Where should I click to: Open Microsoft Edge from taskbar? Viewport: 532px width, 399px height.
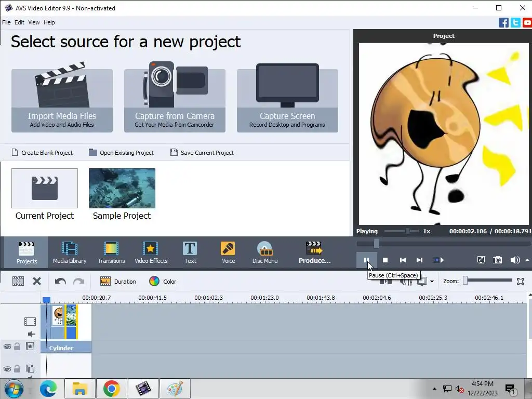coord(48,389)
